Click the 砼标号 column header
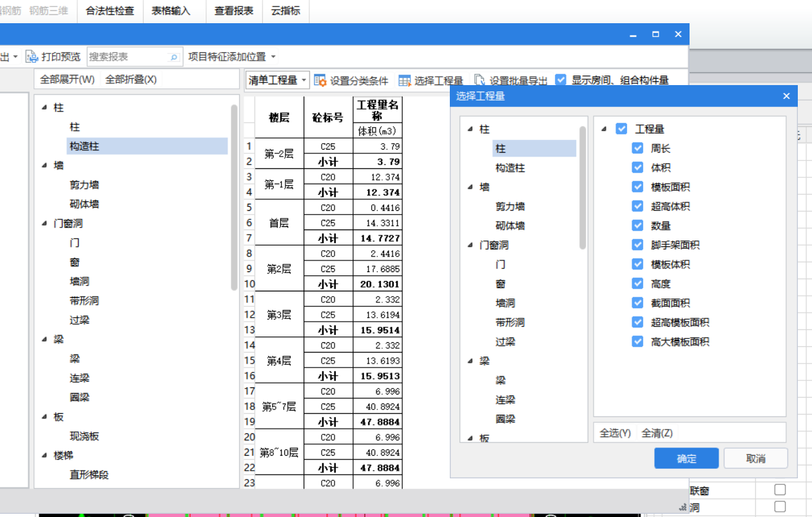812x517 pixels. [x=328, y=117]
